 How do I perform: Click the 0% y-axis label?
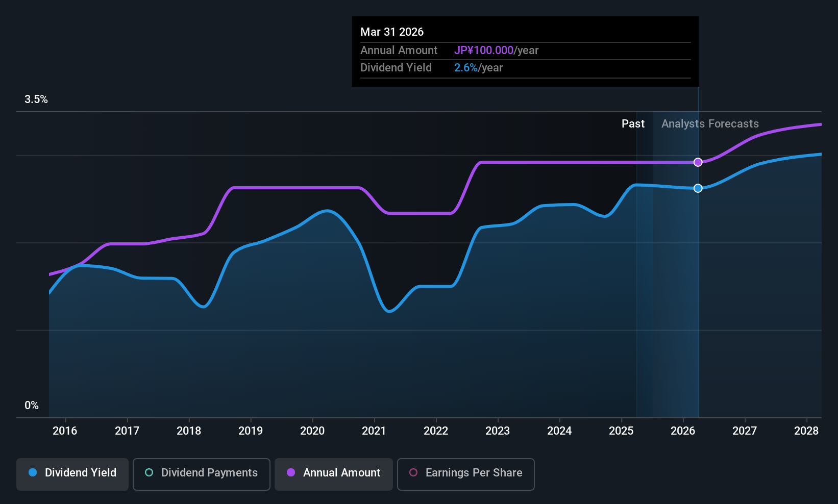pyautogui.click(x=32, y=406)
